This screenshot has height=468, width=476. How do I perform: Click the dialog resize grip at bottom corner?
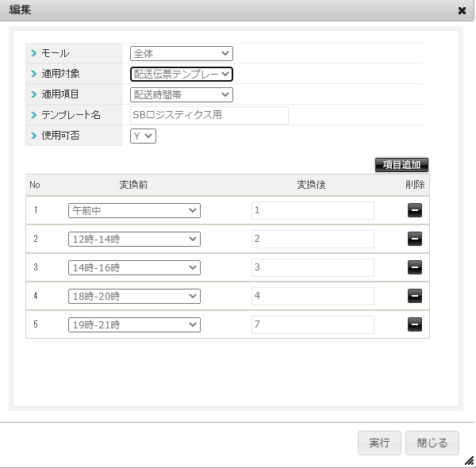469,461
